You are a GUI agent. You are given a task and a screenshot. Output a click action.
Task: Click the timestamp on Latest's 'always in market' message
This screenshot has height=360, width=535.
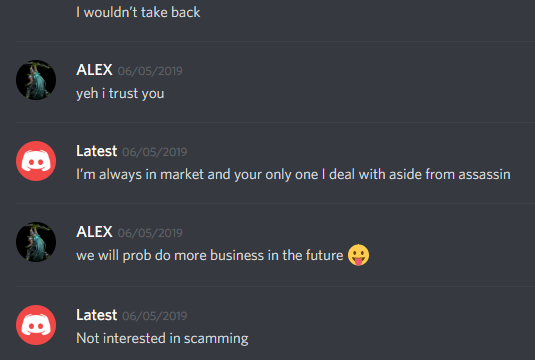pos(155,152)
